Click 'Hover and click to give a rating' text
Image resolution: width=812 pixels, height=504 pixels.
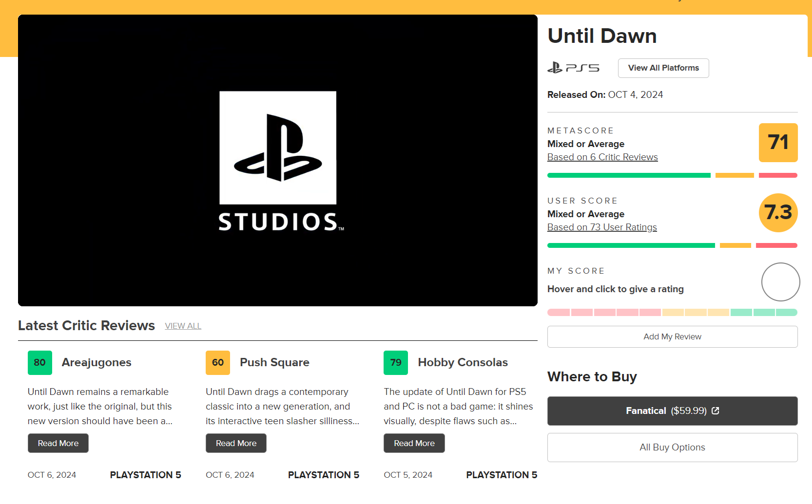point(616,289)
